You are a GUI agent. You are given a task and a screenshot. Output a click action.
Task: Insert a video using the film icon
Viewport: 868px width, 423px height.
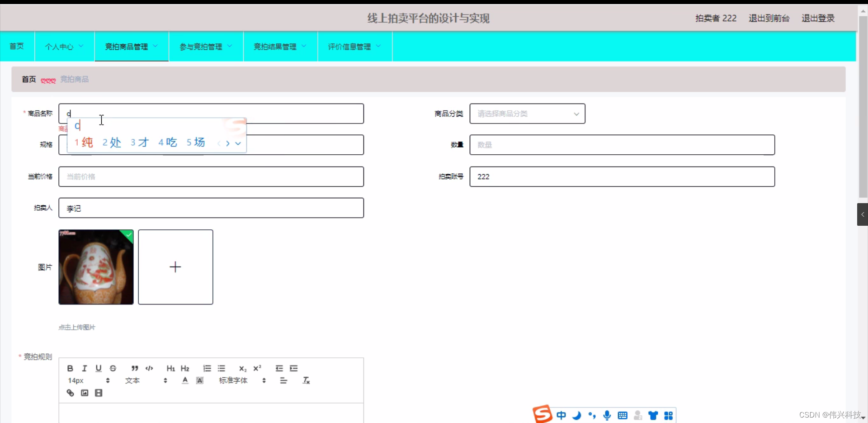(99, 393)
